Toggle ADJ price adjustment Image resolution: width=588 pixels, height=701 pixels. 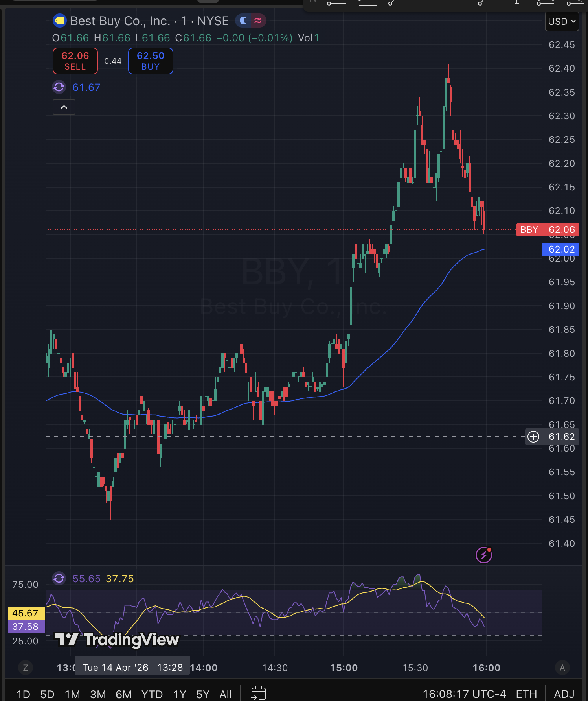coord(564,694)
